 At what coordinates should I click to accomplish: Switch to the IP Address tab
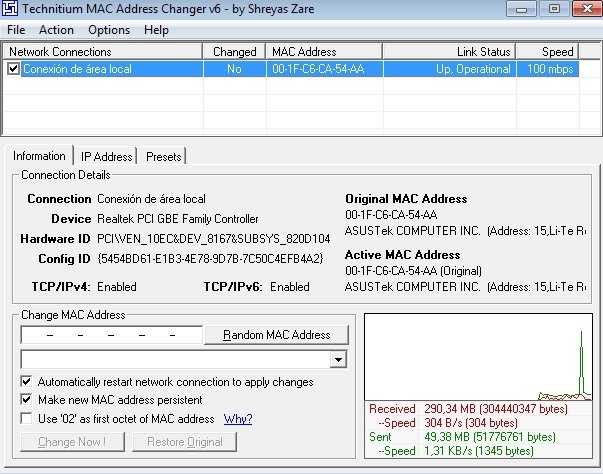[x=106, y=156]
